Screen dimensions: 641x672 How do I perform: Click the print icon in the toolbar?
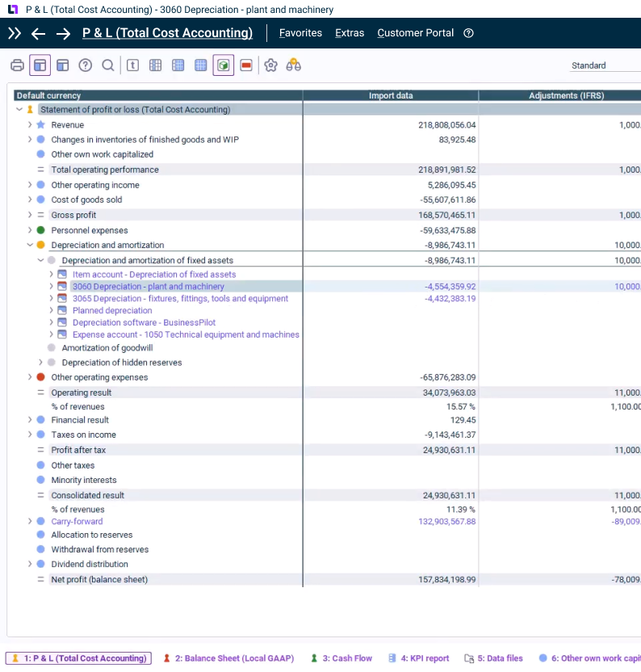17,65
